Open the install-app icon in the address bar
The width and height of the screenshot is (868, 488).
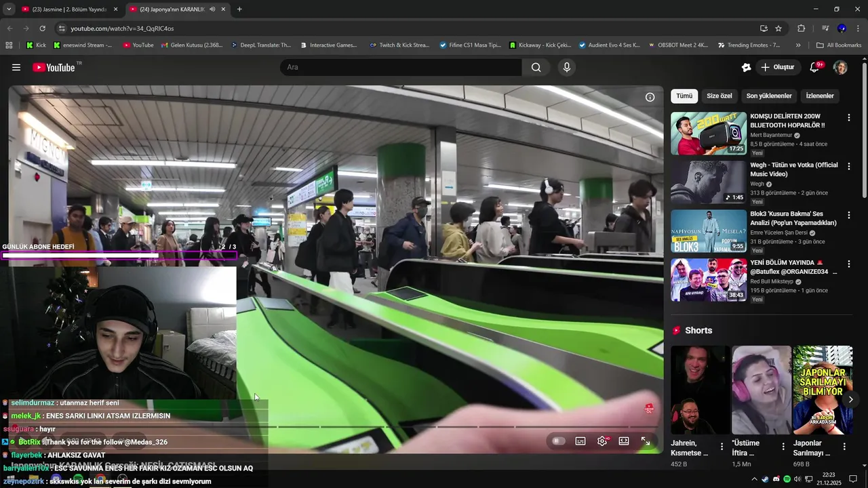click(764, 28)
